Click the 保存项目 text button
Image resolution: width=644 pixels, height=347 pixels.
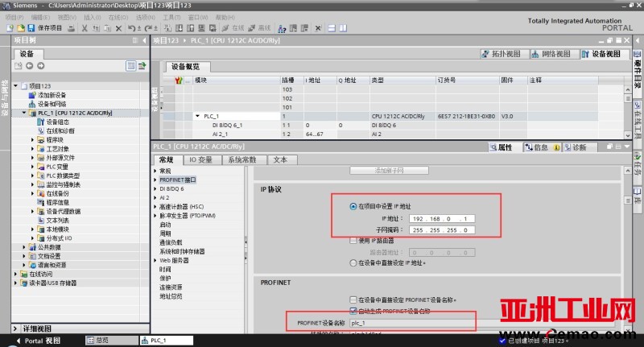(x=50, y=28)
